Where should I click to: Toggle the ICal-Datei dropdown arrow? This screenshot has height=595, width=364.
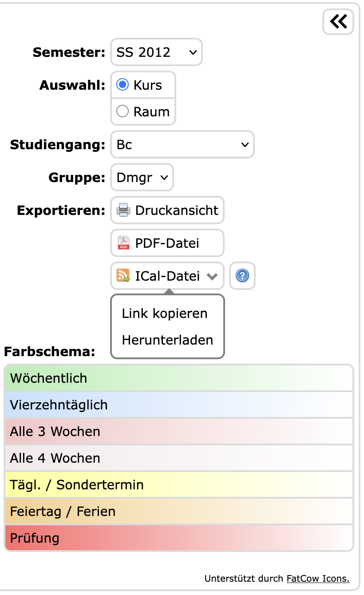[x=212, y=276]
